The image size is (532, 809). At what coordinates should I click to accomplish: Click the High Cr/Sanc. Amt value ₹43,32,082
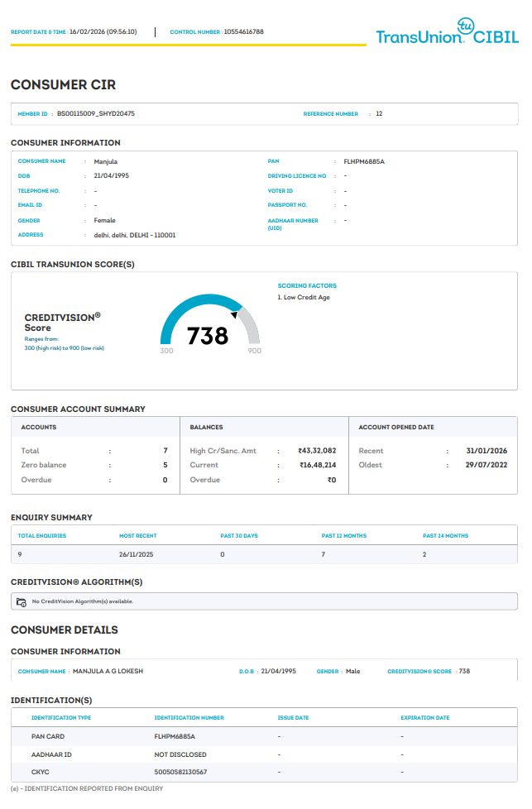[317, 451]
